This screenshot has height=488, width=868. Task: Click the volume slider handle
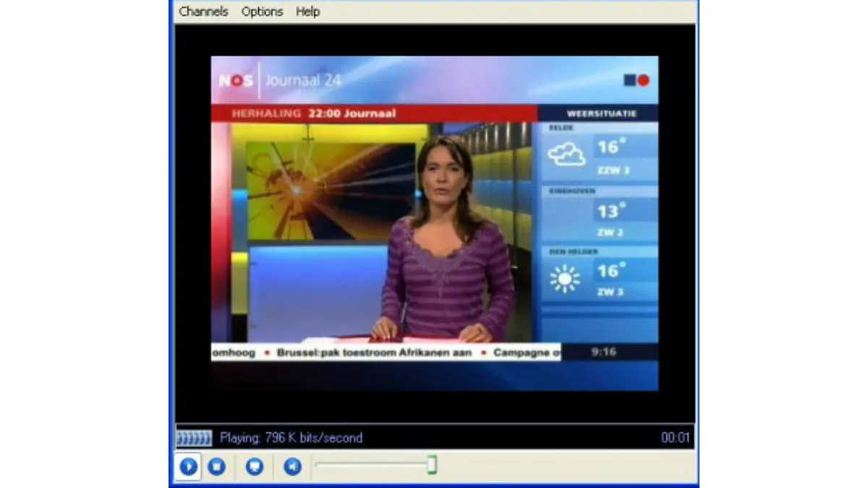click(432, 466)
